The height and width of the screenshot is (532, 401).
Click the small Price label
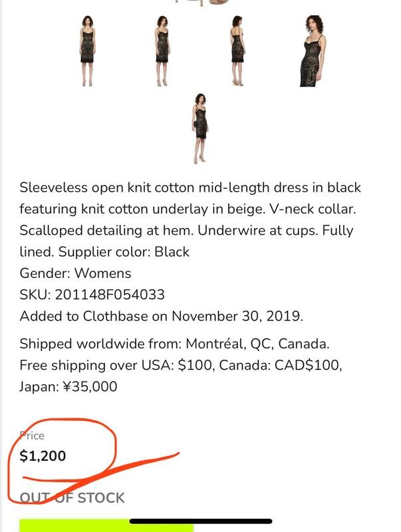click(33, 436)
